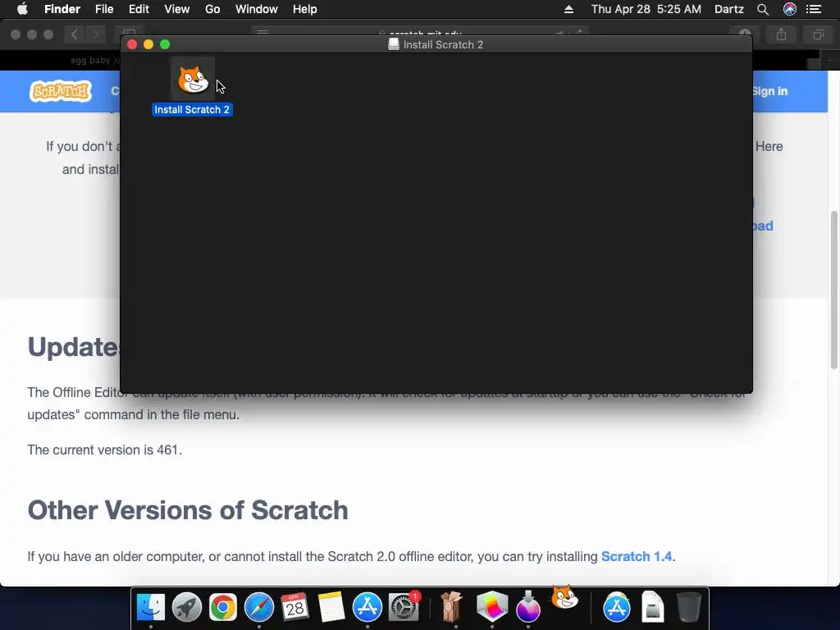Minimize the Install Scratch 2 window
Viewport: 840px width, 630px height.
click(x=148, y=44)
